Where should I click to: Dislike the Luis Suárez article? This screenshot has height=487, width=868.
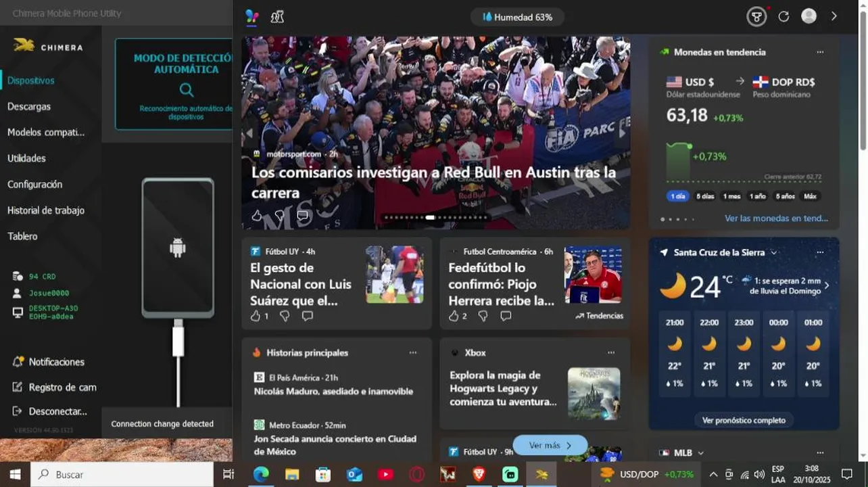tap(285, 316)
